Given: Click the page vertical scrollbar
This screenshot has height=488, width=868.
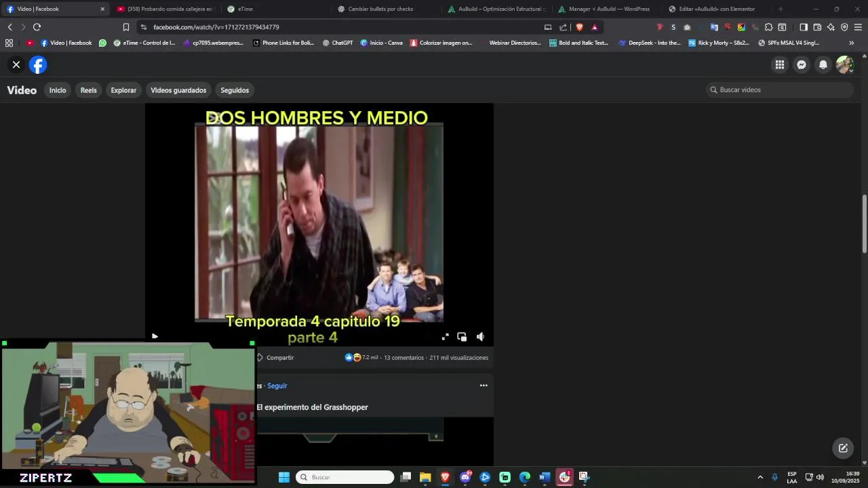Looking at the screenshot, I should (x=864, y=224).
